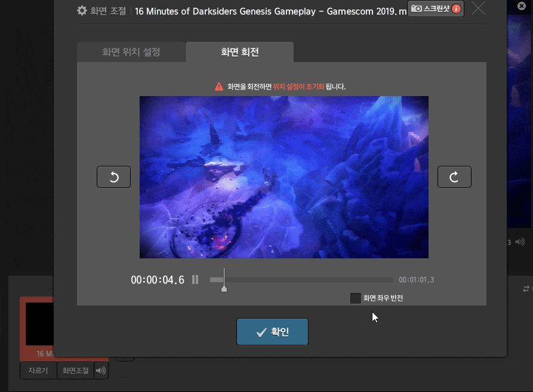Click the circular close icon at top right
Image resolution: width=533 pixels, height=392 pixels.
coord(522,6)
